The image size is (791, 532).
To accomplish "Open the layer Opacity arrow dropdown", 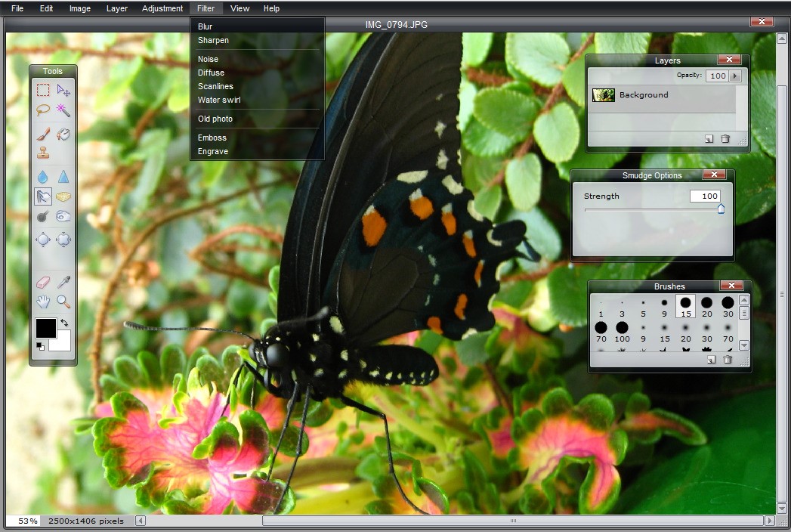I will (735, 76).
